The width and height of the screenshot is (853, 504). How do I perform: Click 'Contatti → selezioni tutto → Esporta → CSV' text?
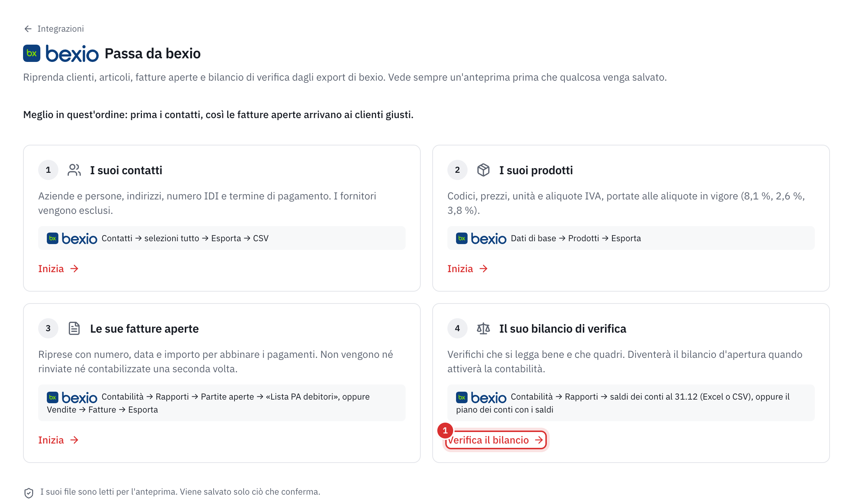[185, 238]
